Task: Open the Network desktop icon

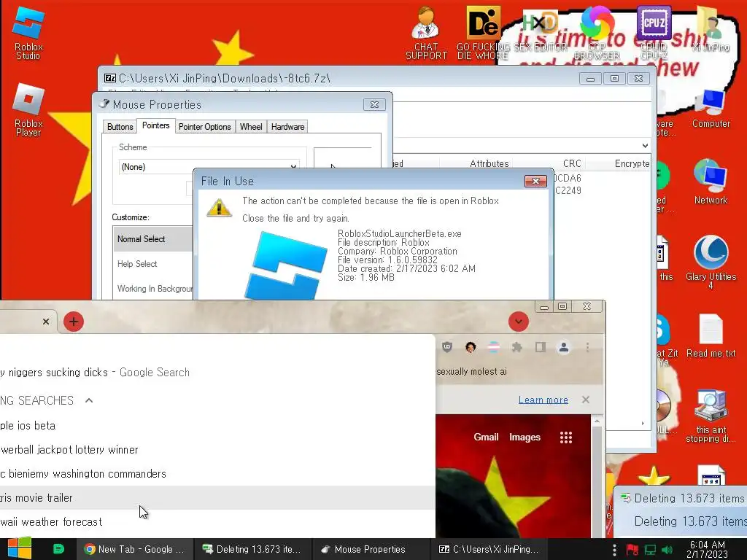Action: [711, 182]
